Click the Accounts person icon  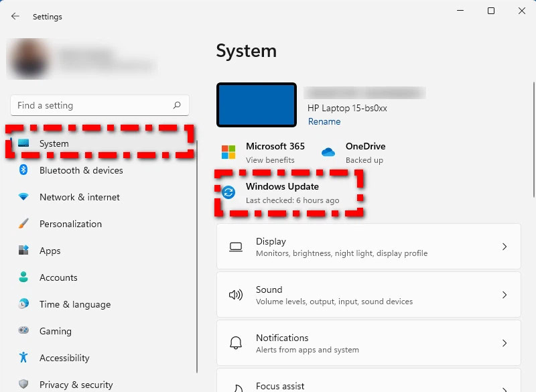click(23, 277)
